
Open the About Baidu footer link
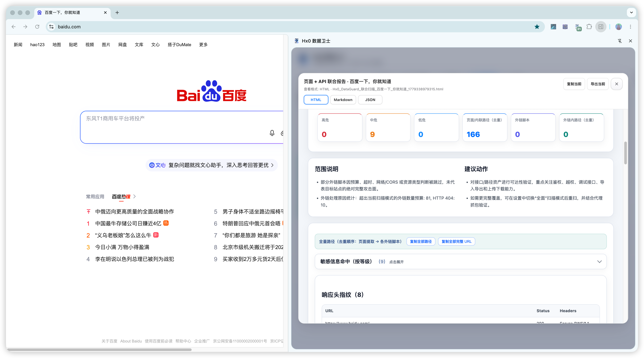click(131, 341)
